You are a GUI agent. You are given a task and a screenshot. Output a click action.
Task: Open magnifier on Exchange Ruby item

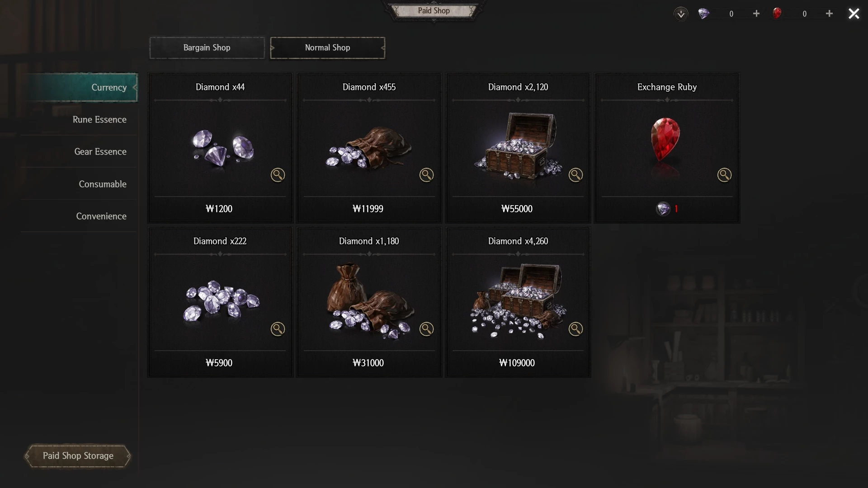(x=724, y=175)
